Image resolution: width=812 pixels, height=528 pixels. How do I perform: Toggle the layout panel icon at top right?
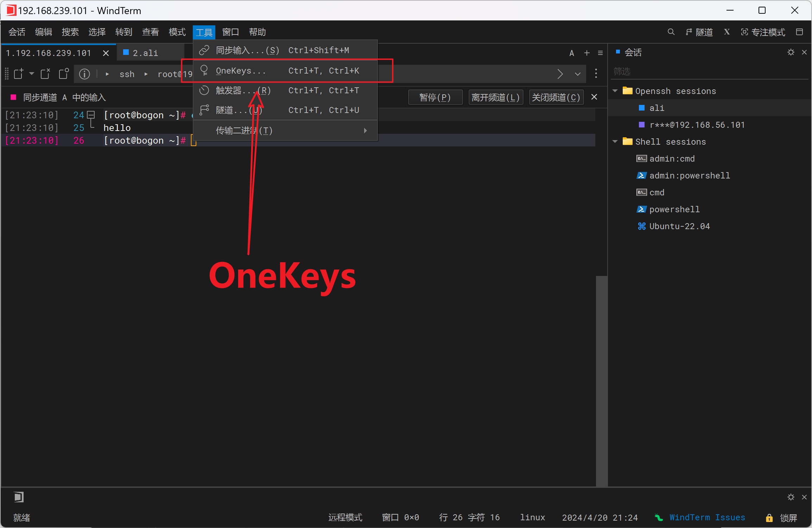click(x=799, y=32)
